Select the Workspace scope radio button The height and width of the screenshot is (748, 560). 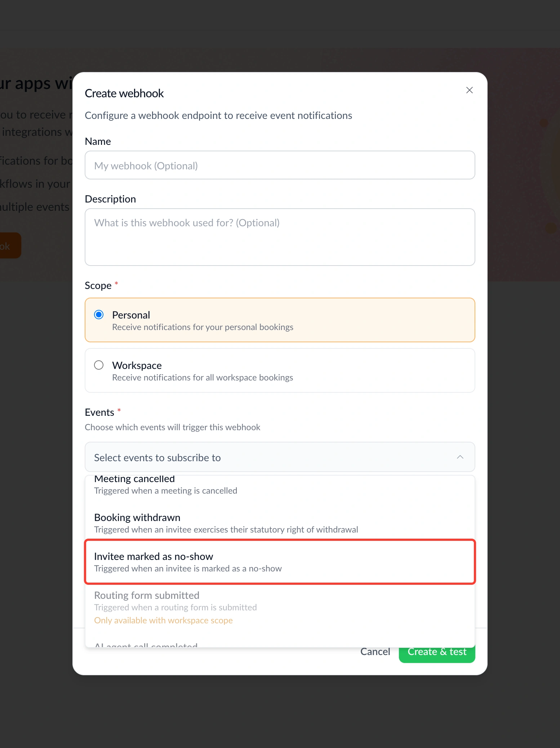click(99, 365)
